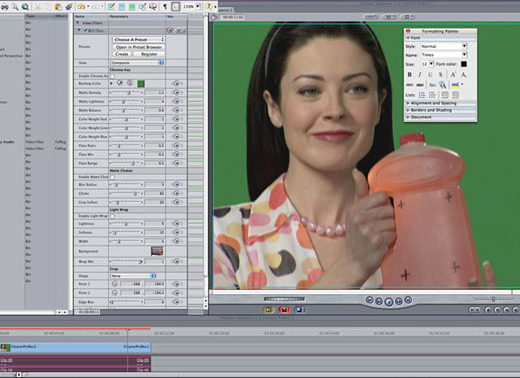Click the first Lists icon in Formatting Palette

[x=422, y=95]
